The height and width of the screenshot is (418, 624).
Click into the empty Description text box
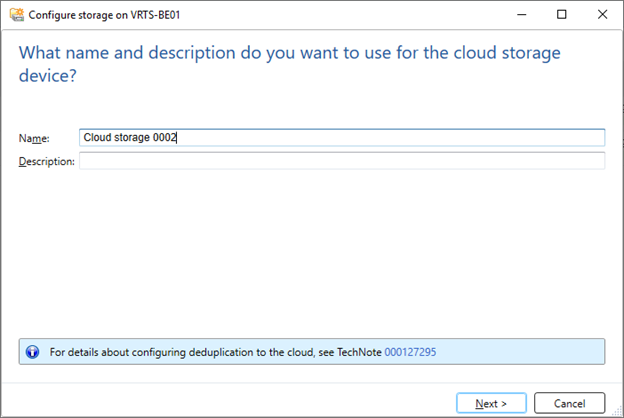click(x=342, y=161)
